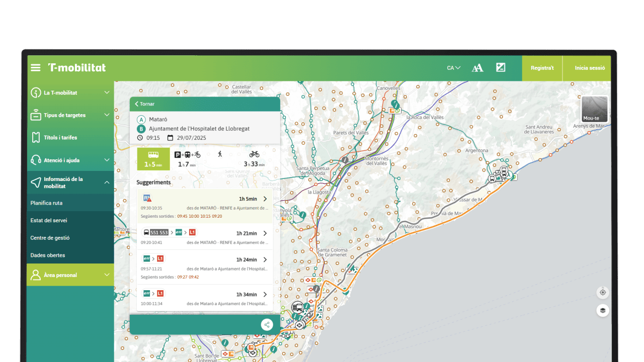The height and width of the screenshot is (362, 644).
Task: Open Títols i tarifes menu item
Action: (x=70, y=137)
